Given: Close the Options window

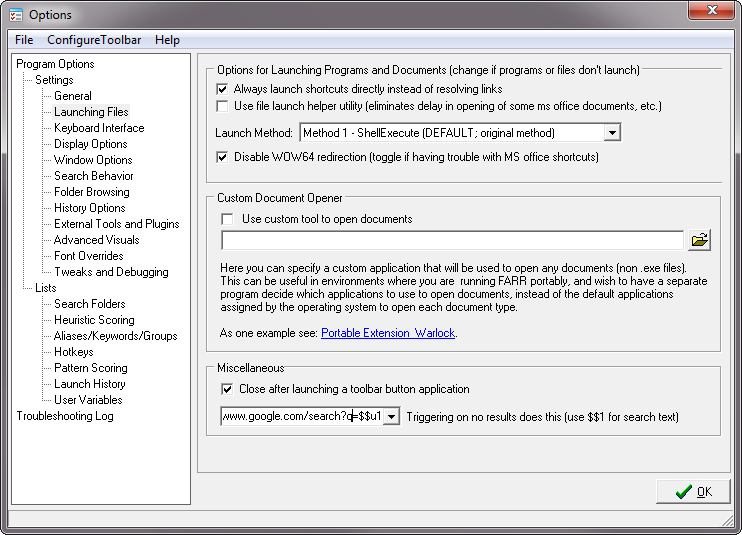Looking at the screenshot, I should (x=711, y=10).
